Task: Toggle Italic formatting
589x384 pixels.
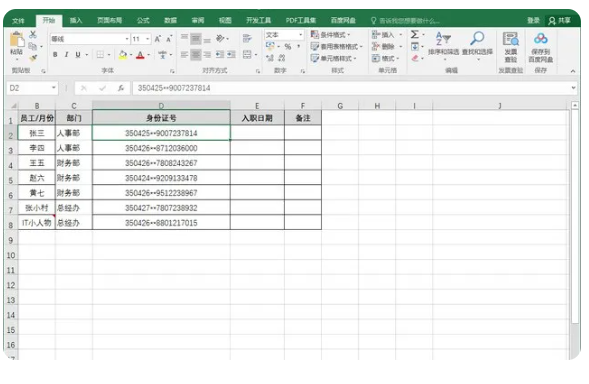Action: [x=66, y=55]
